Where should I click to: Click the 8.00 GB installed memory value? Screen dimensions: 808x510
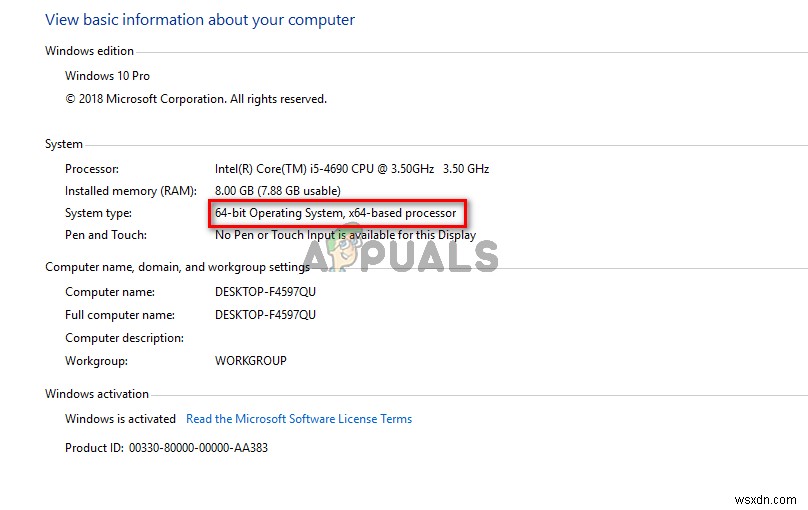[278, 191]
